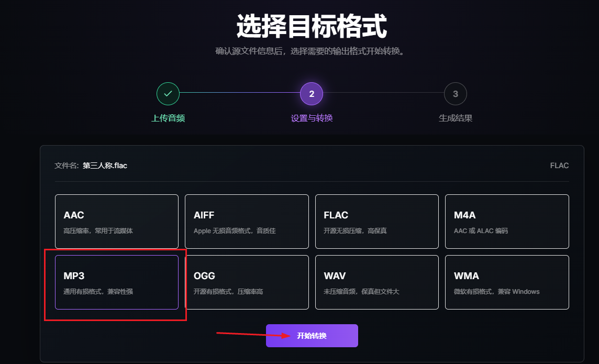Choose OGG as output format
Image resolution: width=599 pixels, height=364 pixels.
point(247,282)
